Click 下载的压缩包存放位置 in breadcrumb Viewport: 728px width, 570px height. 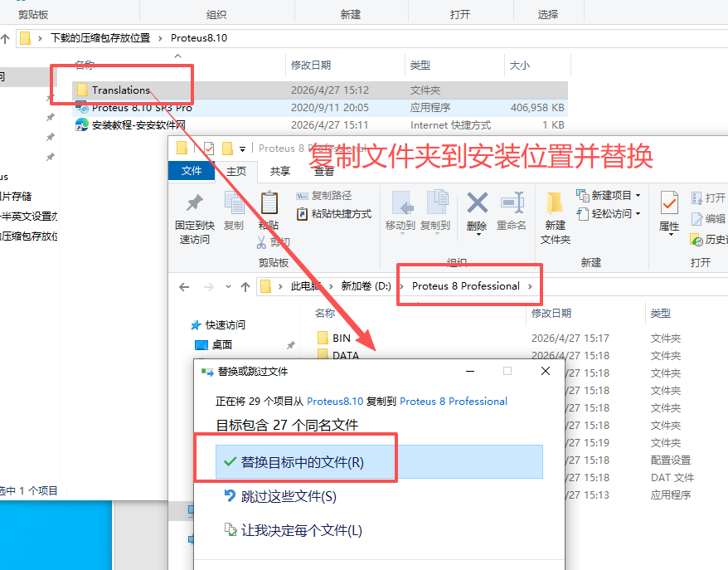tap(100, 38)
